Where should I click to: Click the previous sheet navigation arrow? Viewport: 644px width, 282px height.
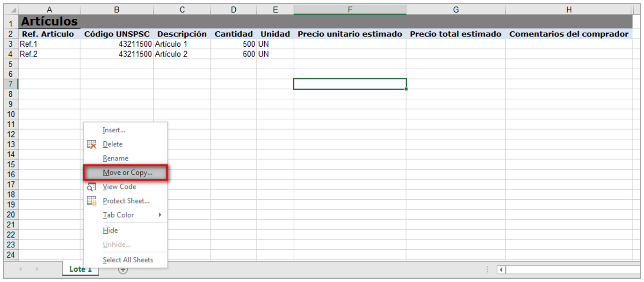click(x=20, y=269)
